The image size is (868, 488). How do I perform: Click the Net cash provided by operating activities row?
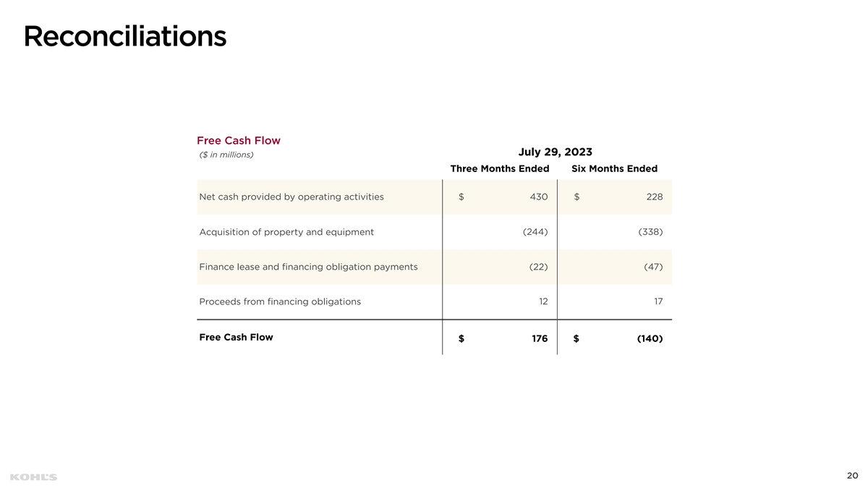(x=292, y=197)
